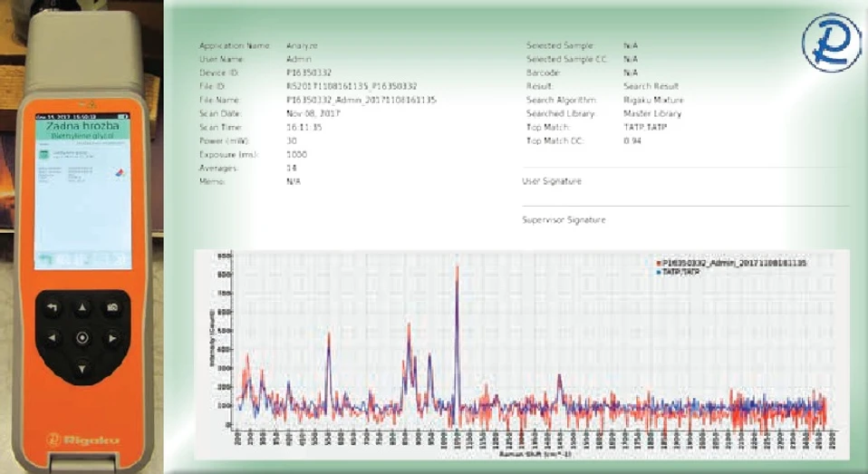Click the tallest spectrum peak near 1000
Image resolution: width=868 pixels, height=474 pixels.
[x=457, y=267]
